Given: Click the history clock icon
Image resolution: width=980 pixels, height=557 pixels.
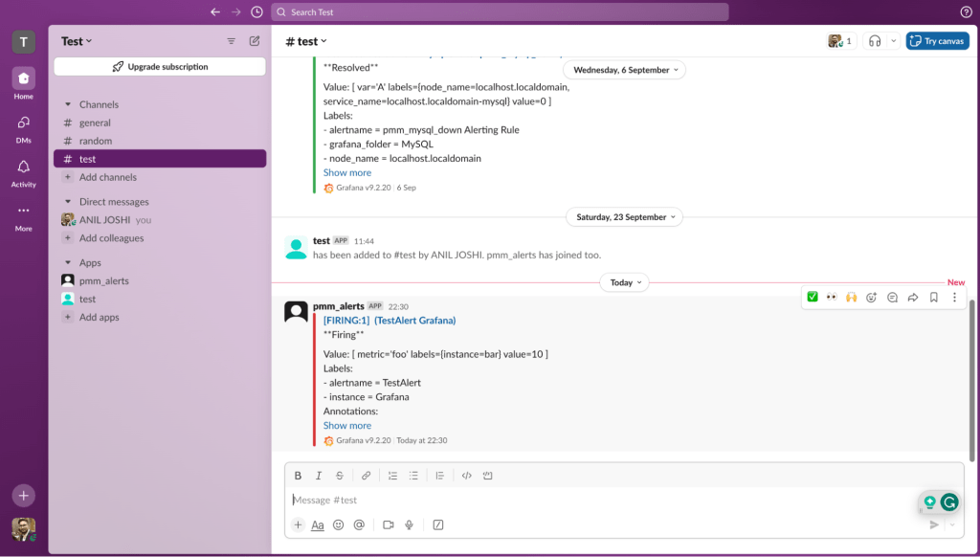Looking at the screenshot, I should [x=256, y=12].
